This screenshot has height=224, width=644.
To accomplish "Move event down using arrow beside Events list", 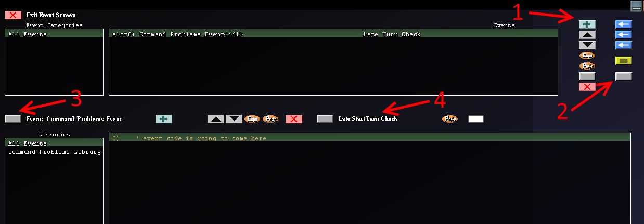I will [x=587, y=45].
